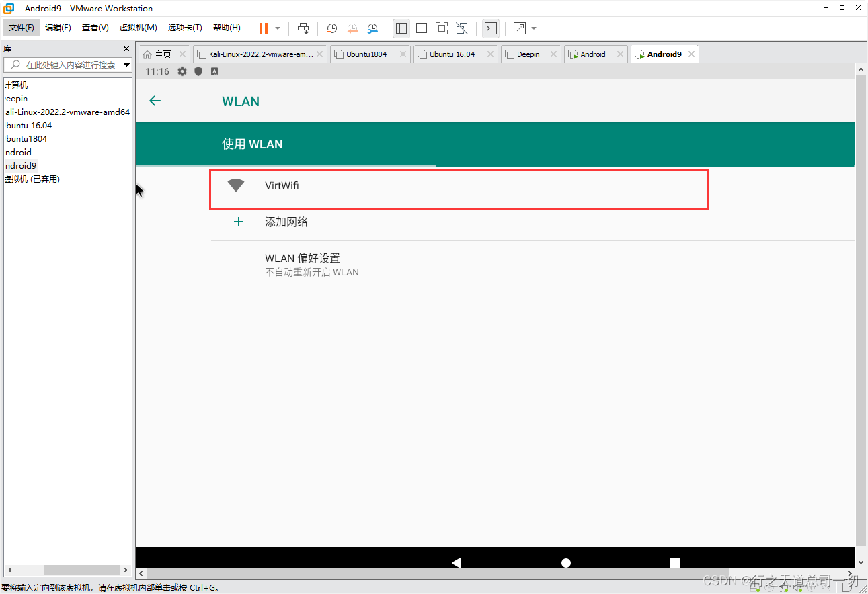Open the 帮助(H) menu
868x594 pixels.
coord(227,28)
